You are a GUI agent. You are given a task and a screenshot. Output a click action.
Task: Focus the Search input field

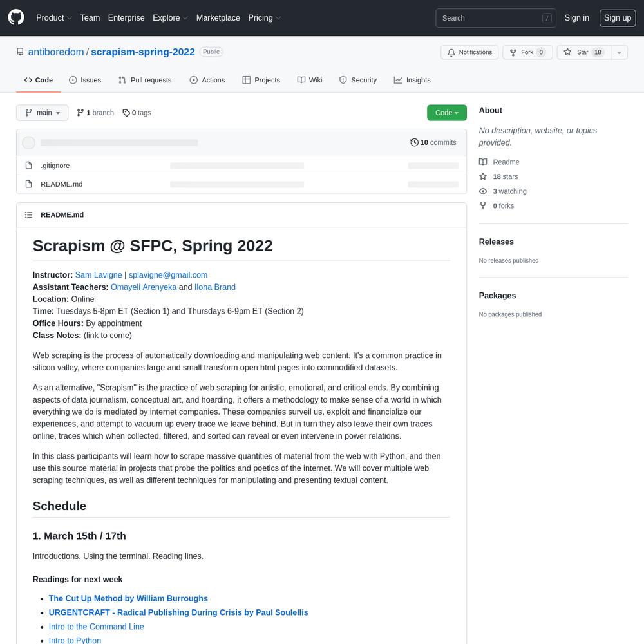click(496, 18)
